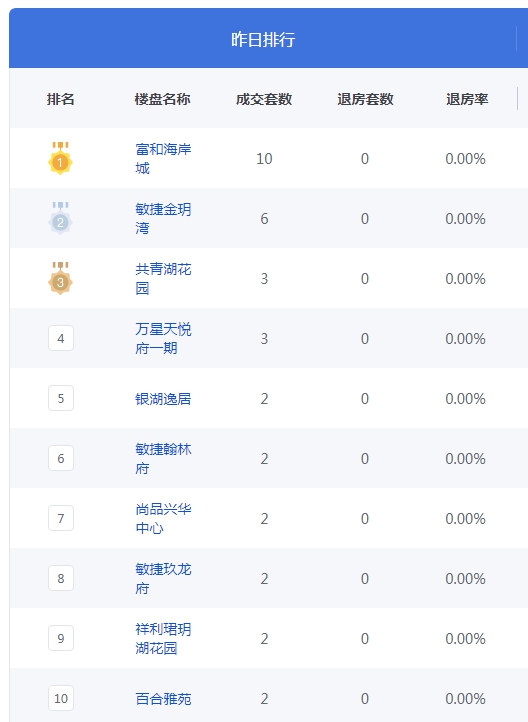This screenshot has height=722, width=528.
Task: Click the 成交套数 column header
Action: click(264, 99)
